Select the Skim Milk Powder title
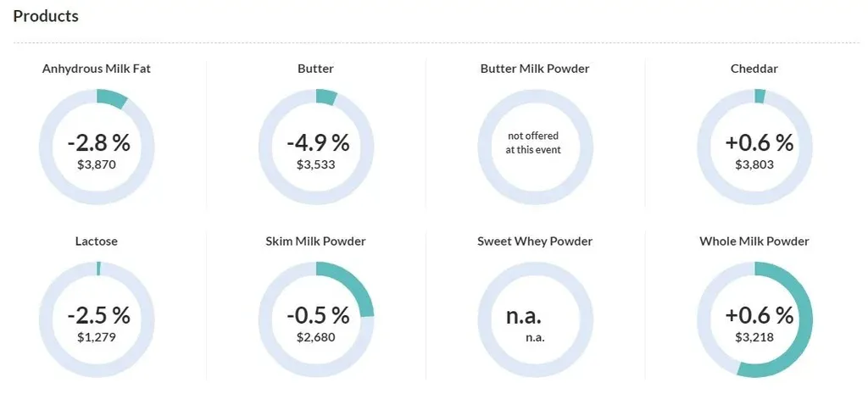The height and width of the screenshot is (394, 868). (315, 241)
